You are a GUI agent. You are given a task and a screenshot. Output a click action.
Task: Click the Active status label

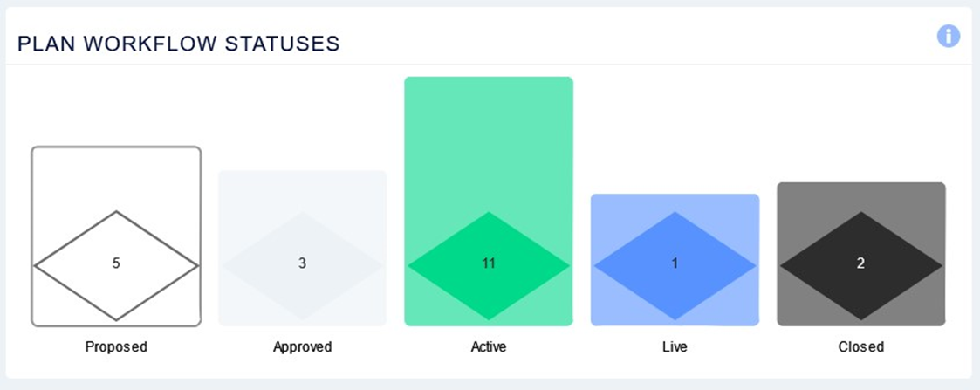(x=489, y=346)
